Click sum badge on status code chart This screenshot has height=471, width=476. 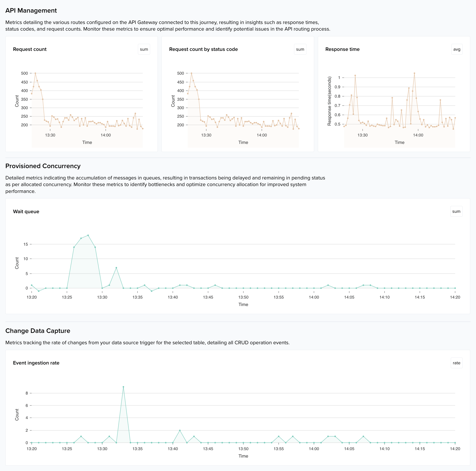[300, 49]
